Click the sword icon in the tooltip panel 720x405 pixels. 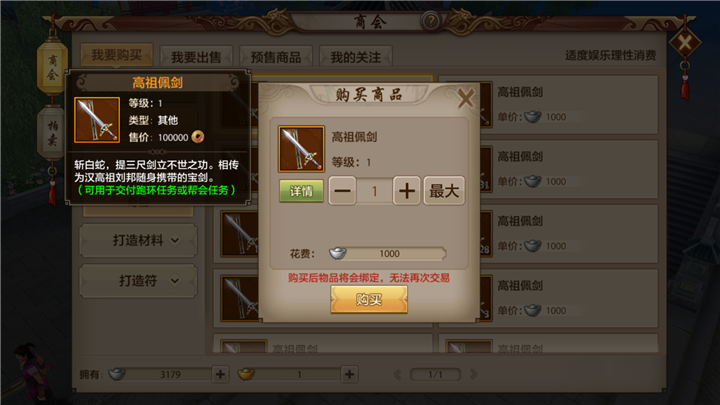(97, 119)
